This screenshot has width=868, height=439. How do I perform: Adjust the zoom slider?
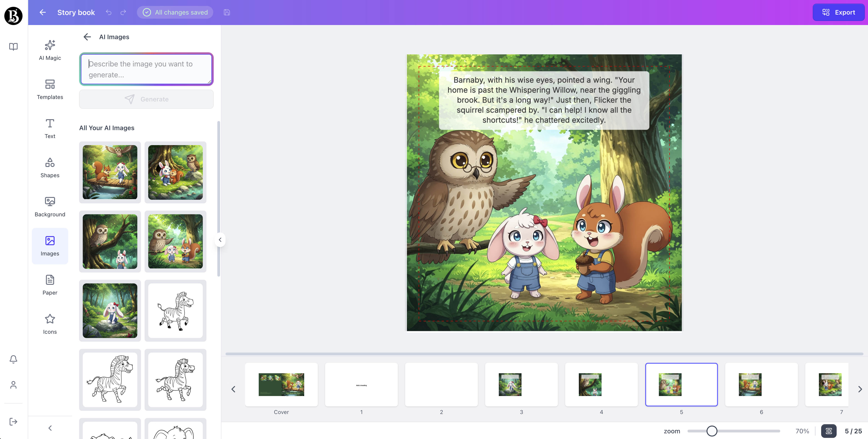pos(712,431)
